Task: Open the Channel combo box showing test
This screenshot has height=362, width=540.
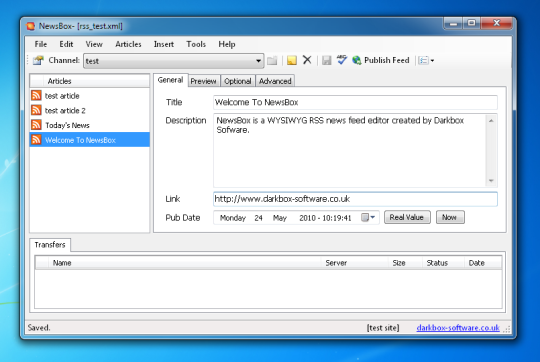Action: click(x=174, y=61)
